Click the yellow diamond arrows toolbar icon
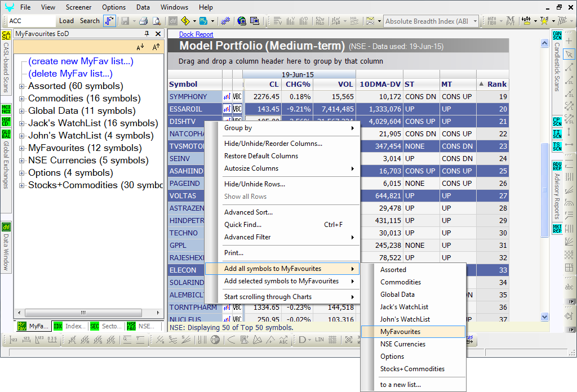 [185, 21]
